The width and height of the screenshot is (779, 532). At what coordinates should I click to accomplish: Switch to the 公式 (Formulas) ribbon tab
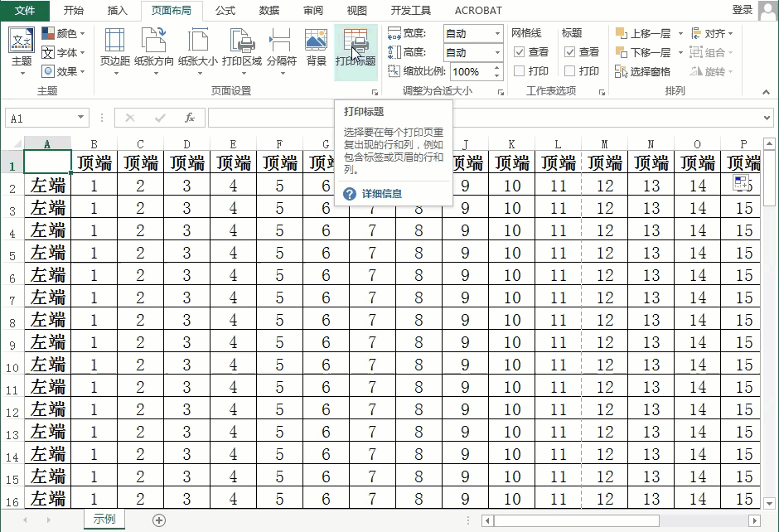tap(225, 11)
